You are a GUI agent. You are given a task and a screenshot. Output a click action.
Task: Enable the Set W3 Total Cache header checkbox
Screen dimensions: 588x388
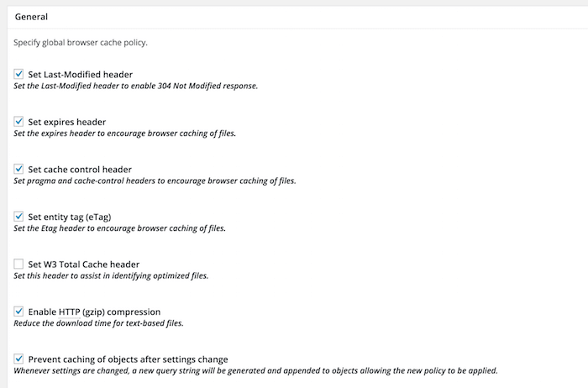[x=18, y=264]
